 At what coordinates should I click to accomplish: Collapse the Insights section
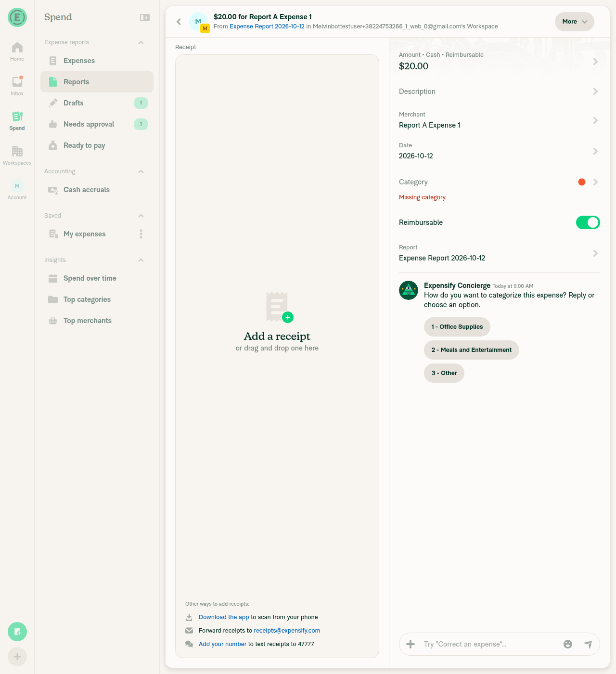tap(141, 260)
